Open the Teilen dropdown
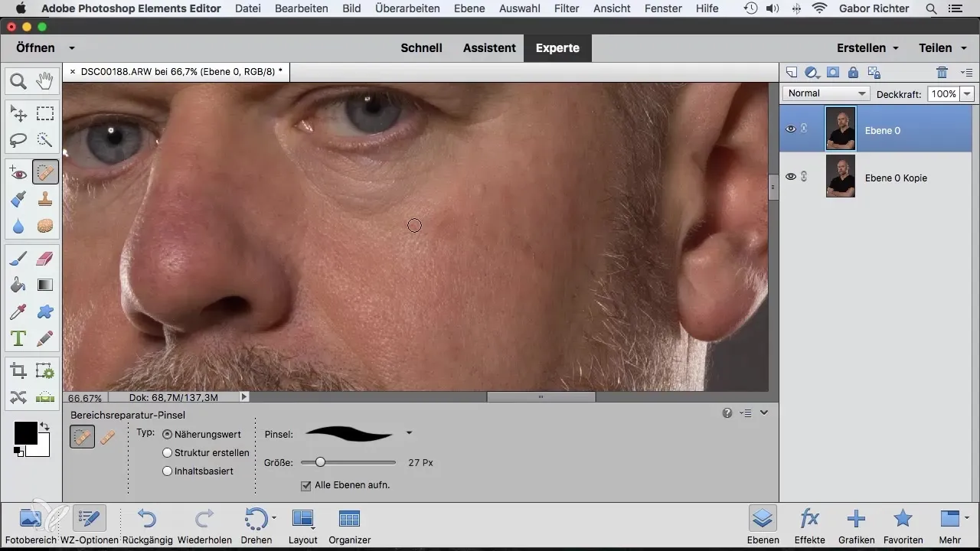This screenshot has width=980, height=551. (x=941, y=47)
